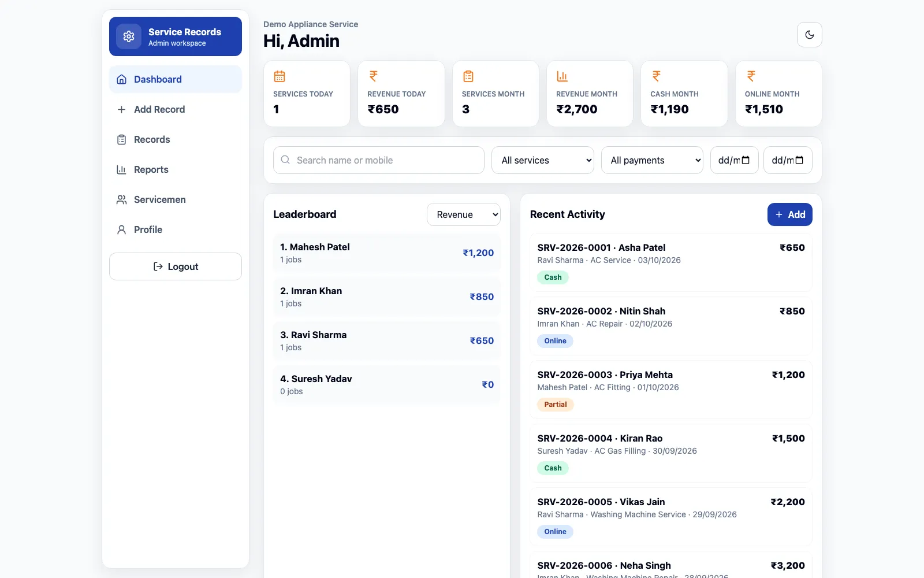Viewport: 924px width, 578px height.
Task: Click the magnifier icon in search box
Action: 285,160
